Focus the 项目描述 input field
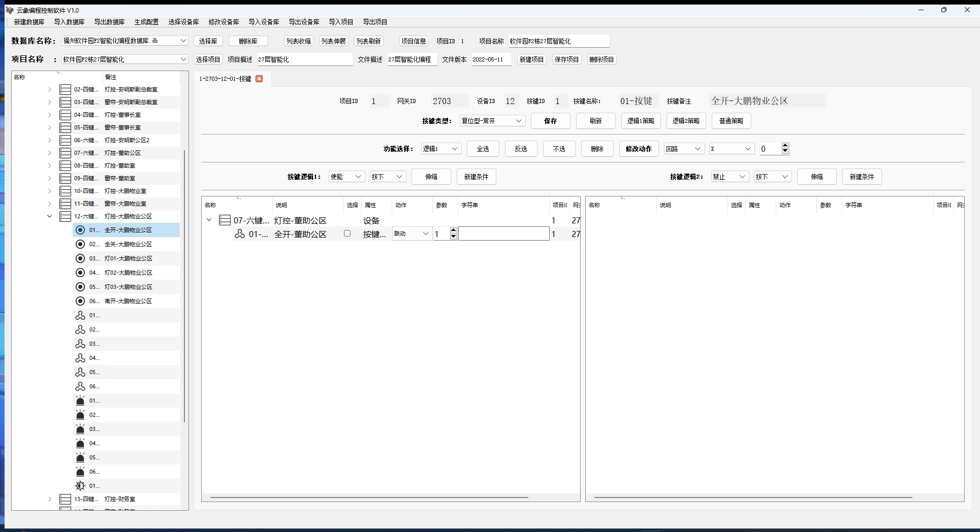 point(304,59)
